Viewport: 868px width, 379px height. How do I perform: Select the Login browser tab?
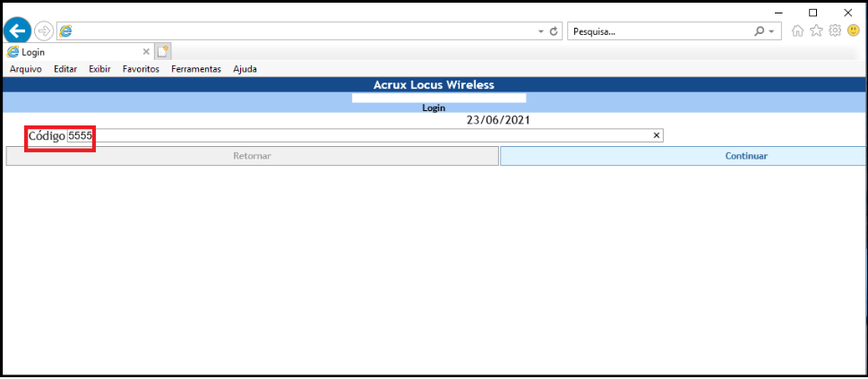pos(78,52)
